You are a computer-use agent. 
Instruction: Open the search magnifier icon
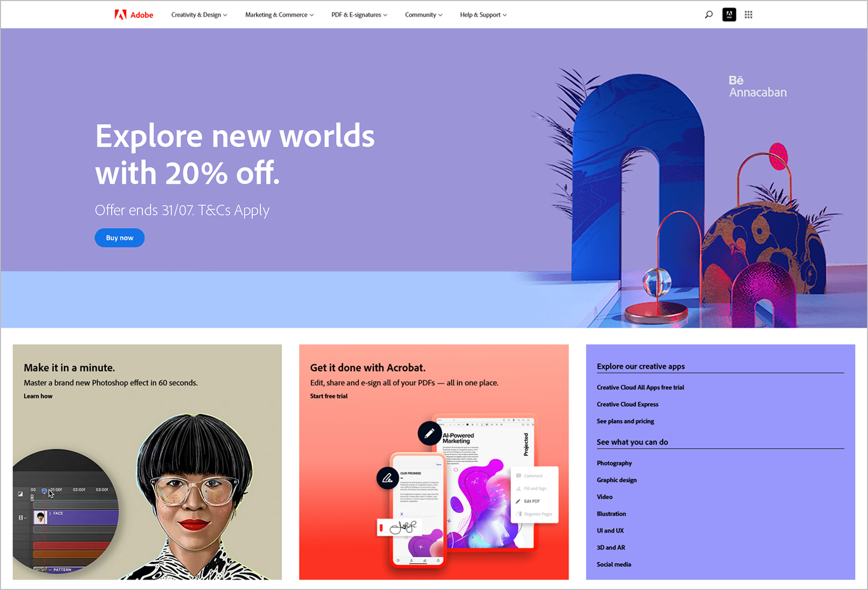tap(709, 14)
